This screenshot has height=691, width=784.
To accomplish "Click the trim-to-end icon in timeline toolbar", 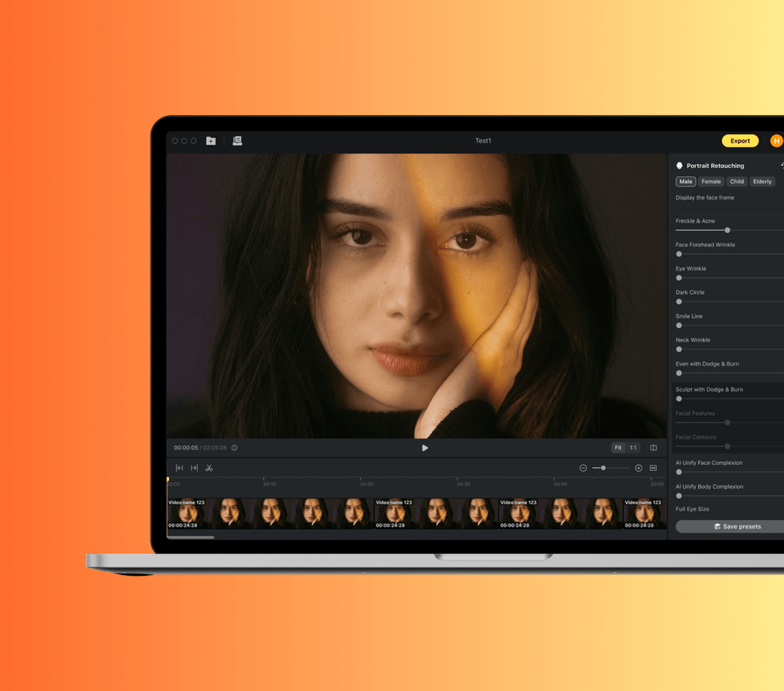I will click(194, 468).
